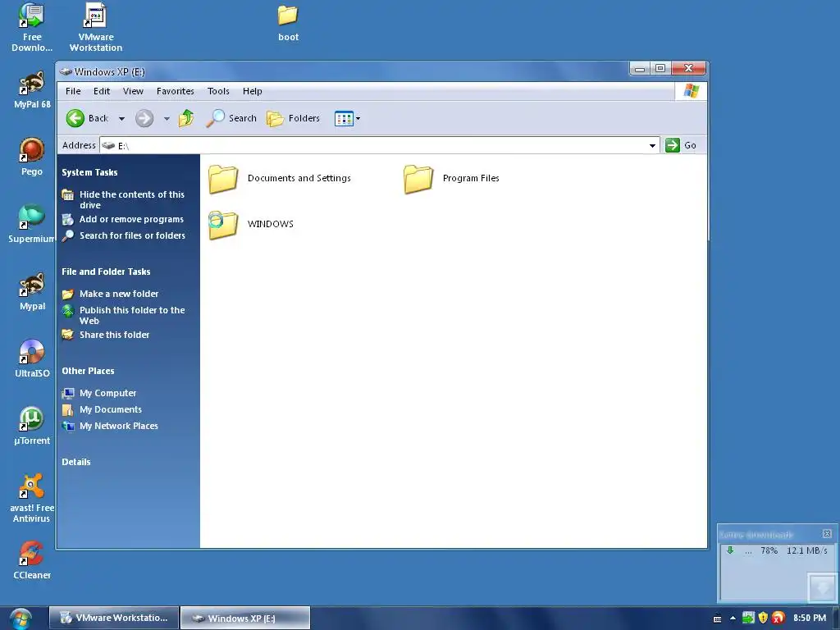This screenshot has height=630, width=840.
Task: Open My Network Places link
Action: [x=118, y=427]
